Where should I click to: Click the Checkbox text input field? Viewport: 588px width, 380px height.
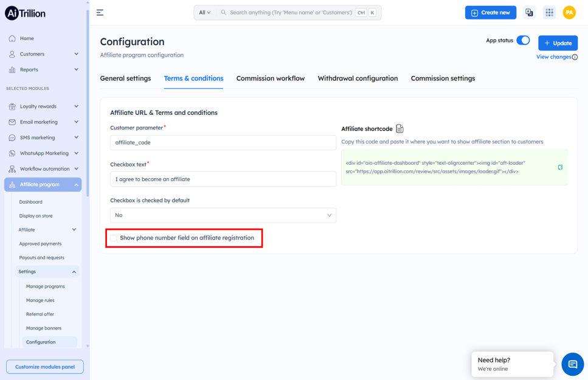tap(223, 179)
